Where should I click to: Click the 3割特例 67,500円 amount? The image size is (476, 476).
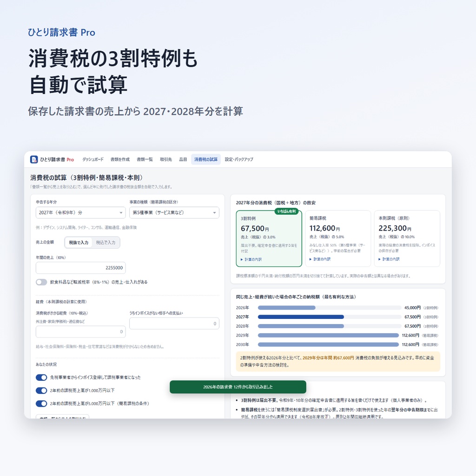tap(255, 229)
